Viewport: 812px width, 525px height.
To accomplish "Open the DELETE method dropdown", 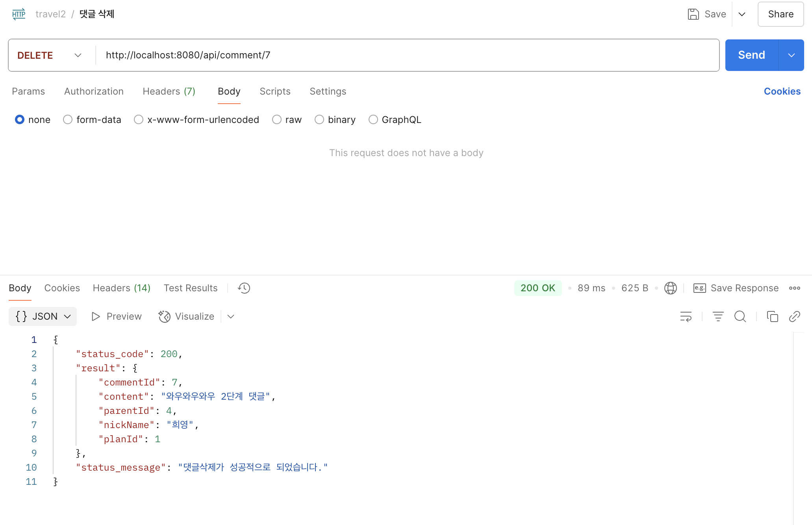I will point(50,55).
